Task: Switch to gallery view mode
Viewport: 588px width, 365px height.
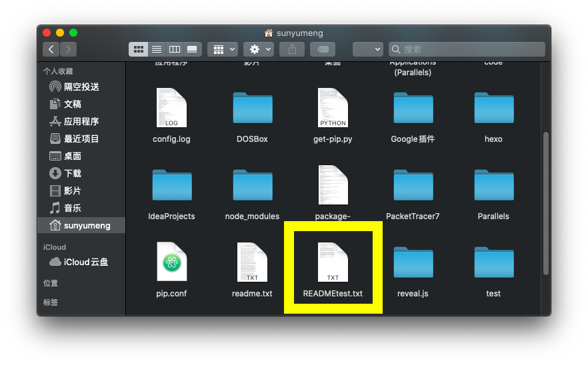Action: (193, 49)
